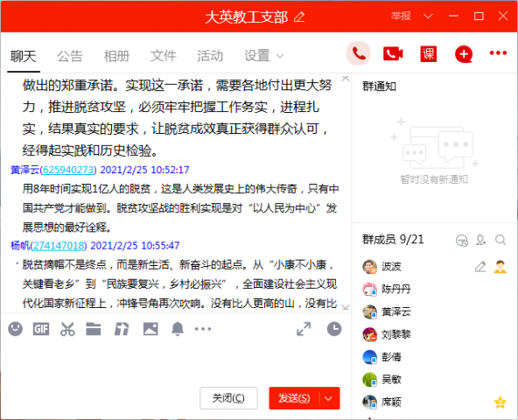Click the 发送(S) button
518x420 pixels.
point(294,398)
